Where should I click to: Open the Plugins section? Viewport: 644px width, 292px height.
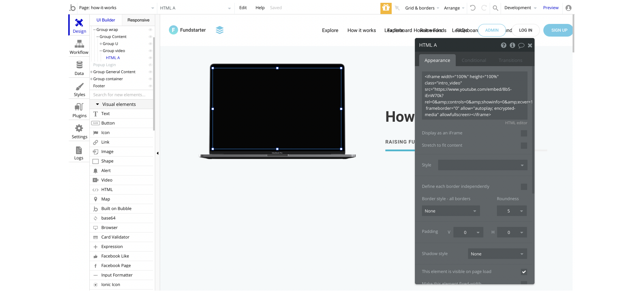point(79,110)
